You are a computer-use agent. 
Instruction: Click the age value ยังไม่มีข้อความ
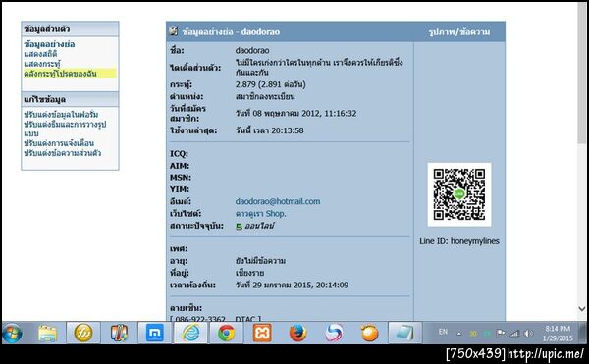click(260, 261)
